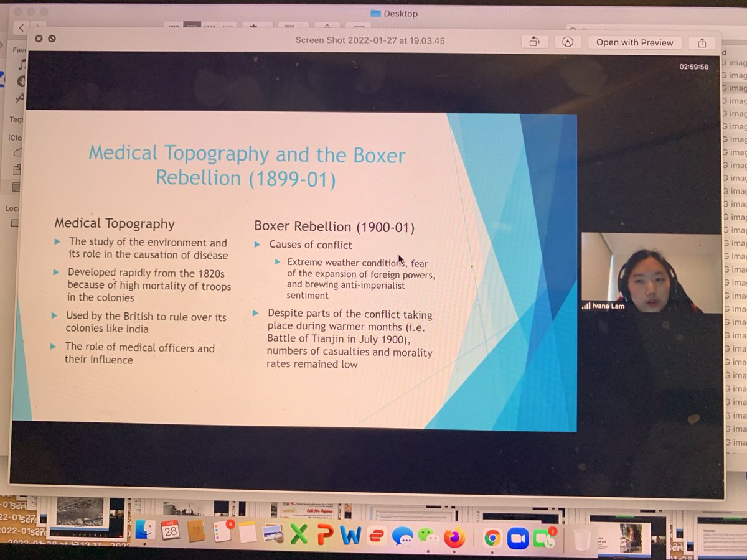Launch Microsoft PowerPoint from the Dock

(326, 536)
